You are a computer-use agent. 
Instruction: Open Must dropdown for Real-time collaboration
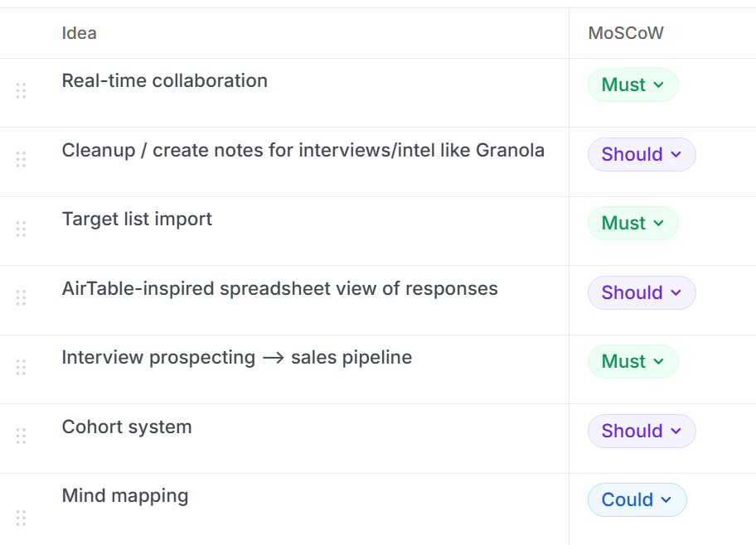(x=632, y=85)
